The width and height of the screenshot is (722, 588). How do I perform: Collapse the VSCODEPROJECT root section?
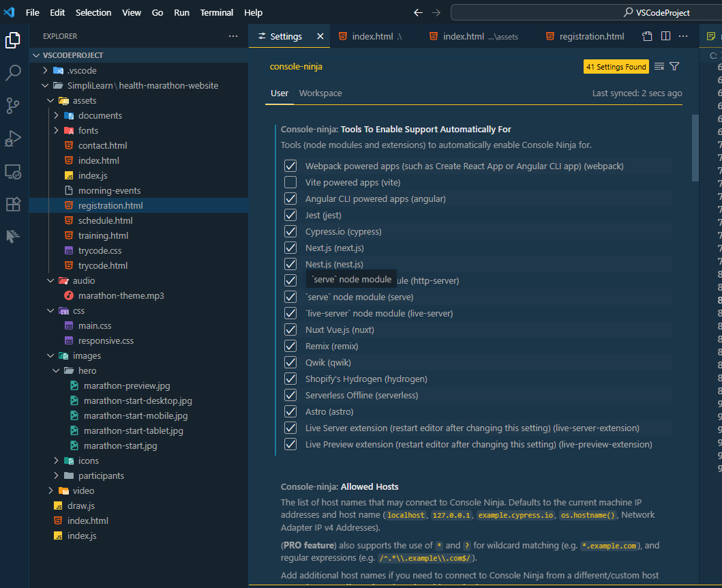tap(36, 55)
